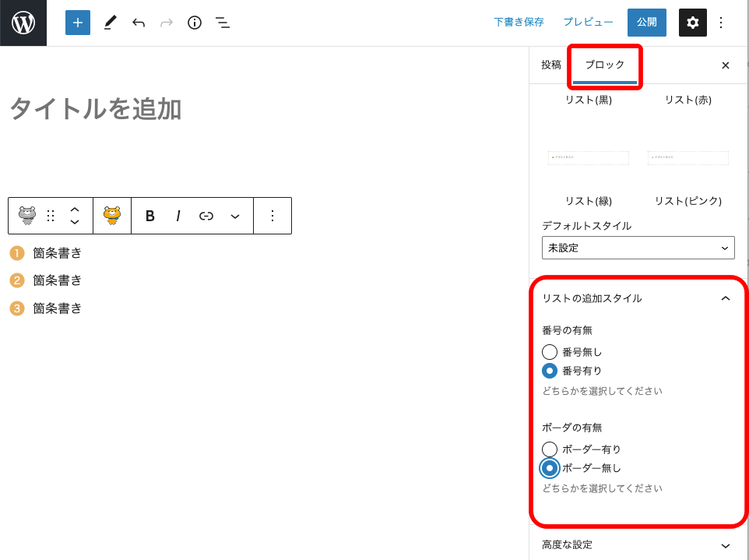The height and width of the screenshot is (560, 749).
Task: Open the block inserter plus button
Action: [77, 23]
